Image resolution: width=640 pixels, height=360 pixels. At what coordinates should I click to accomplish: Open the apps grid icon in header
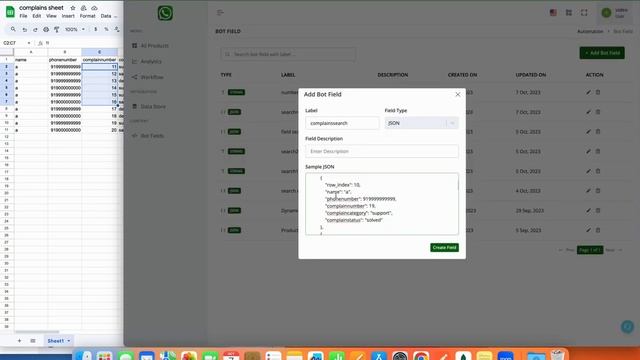569,13
